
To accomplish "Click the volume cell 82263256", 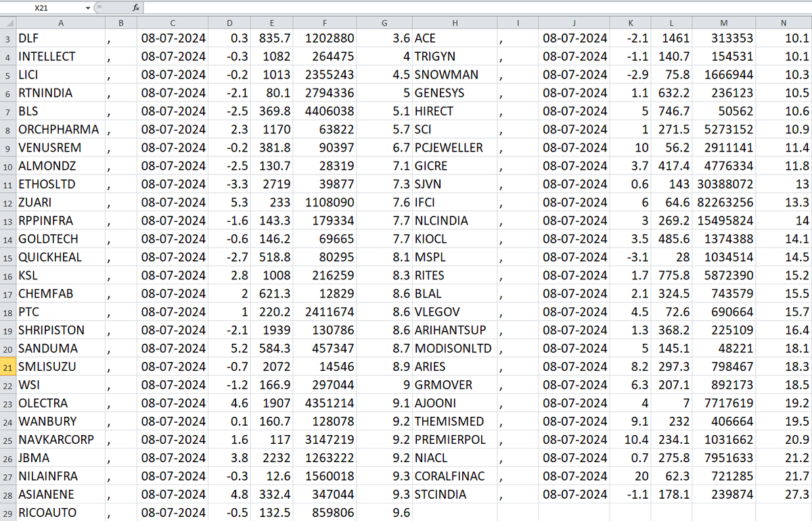I will click(723, 203).
